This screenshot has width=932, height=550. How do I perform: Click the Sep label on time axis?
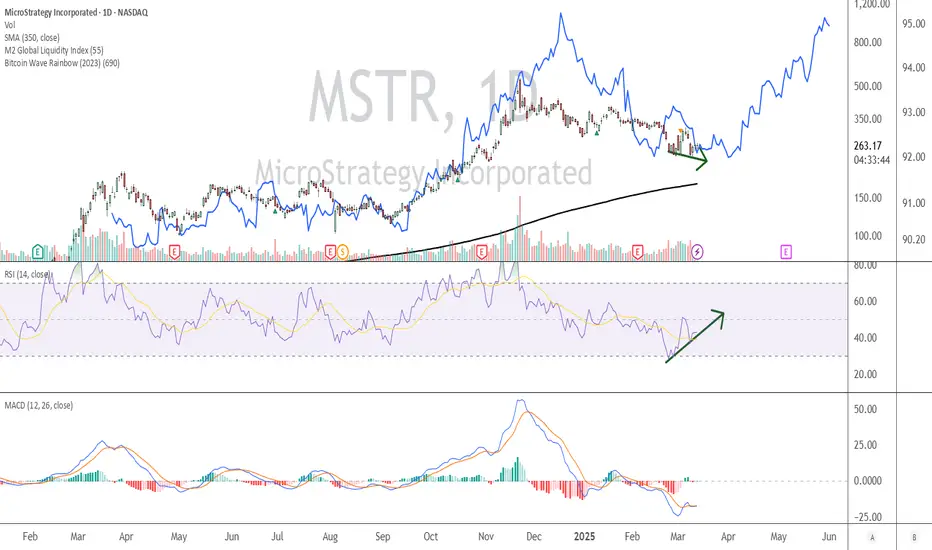(382, 536)
